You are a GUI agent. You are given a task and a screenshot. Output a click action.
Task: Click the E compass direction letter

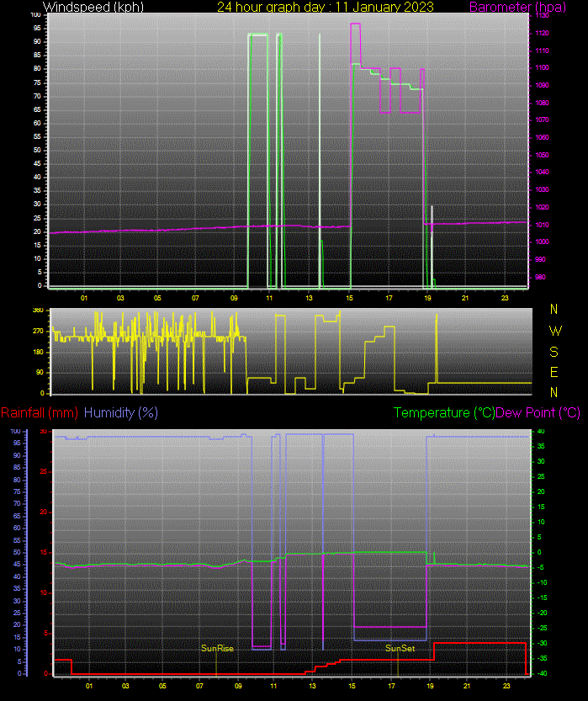tap(554, 371)
